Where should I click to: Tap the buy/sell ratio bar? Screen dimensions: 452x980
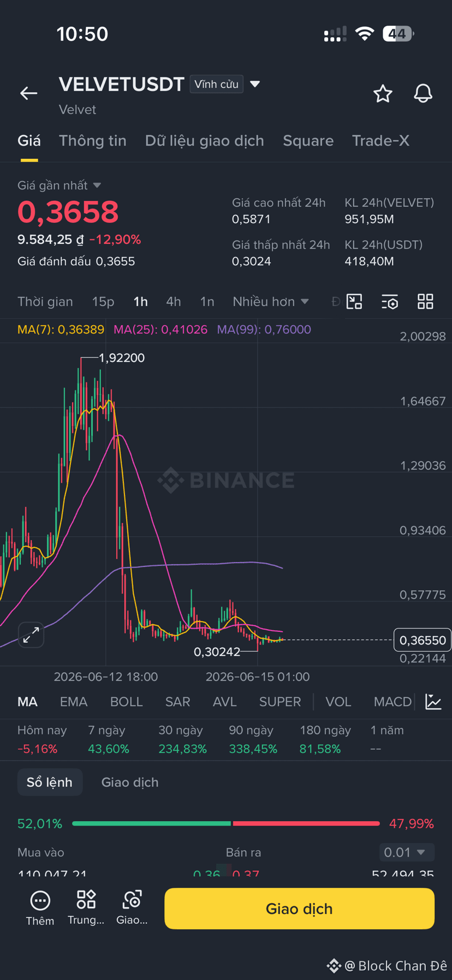[226, 823]
